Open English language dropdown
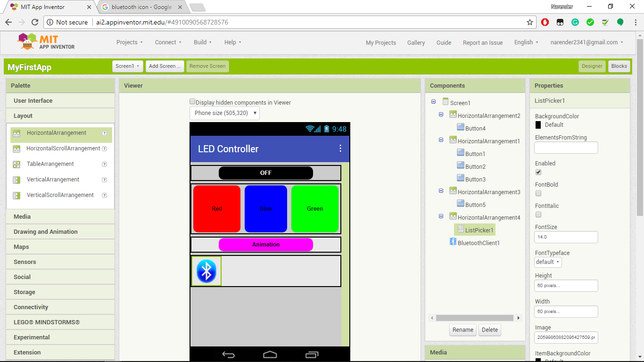Image resolution: width=644 pixels, height=362 pixels. point(526,42)
